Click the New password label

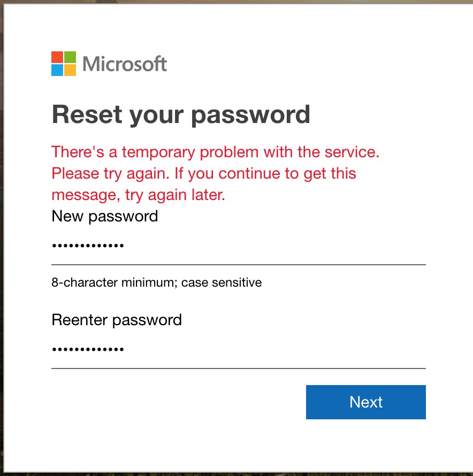pyautogui.click(x=104, y=217)
